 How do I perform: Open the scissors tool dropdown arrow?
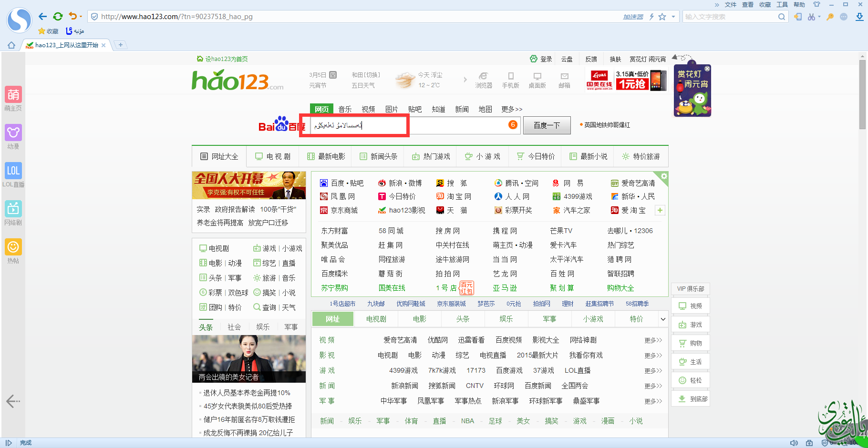(819, 17)
